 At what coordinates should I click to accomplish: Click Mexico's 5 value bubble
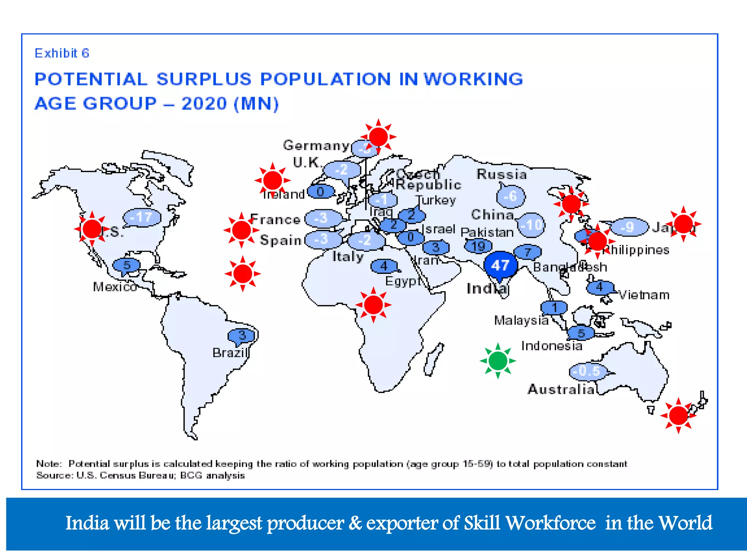[127, 265]
